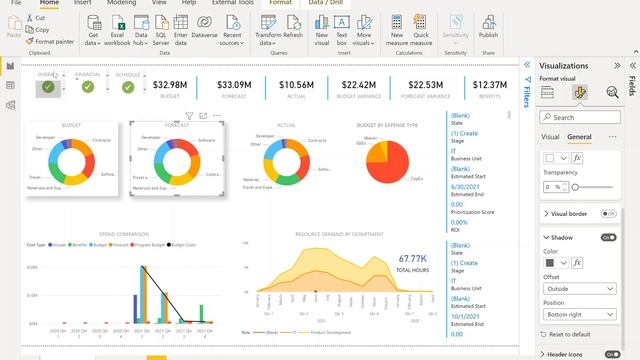Open the shadow Offset dropdown
Viewport: 640px width, 360px height.
click(580, 289)
